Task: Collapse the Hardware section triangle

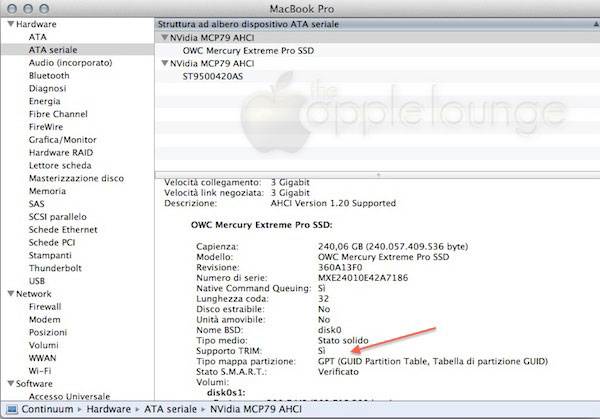Action: click(x=11, y=24)
